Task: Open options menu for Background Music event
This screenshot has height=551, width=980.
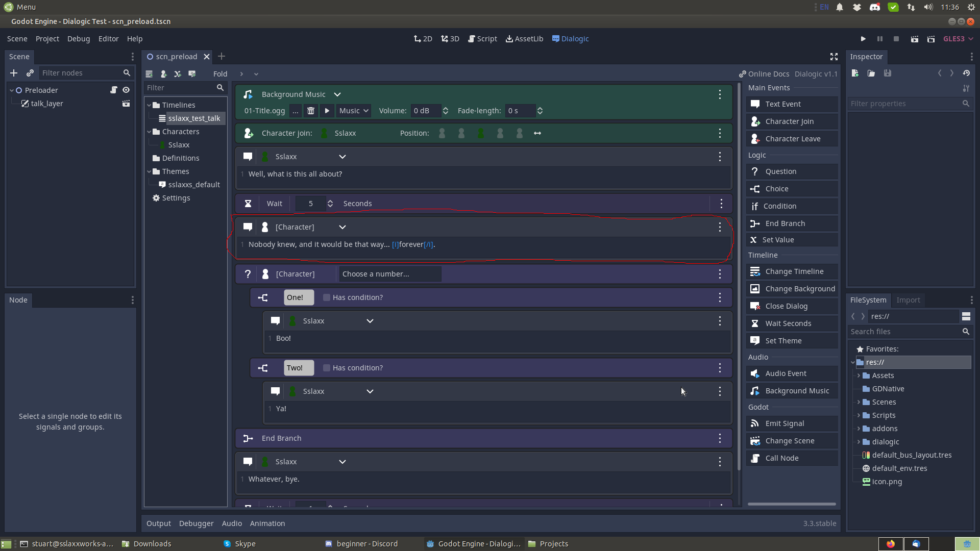Action: pos(720,94)
